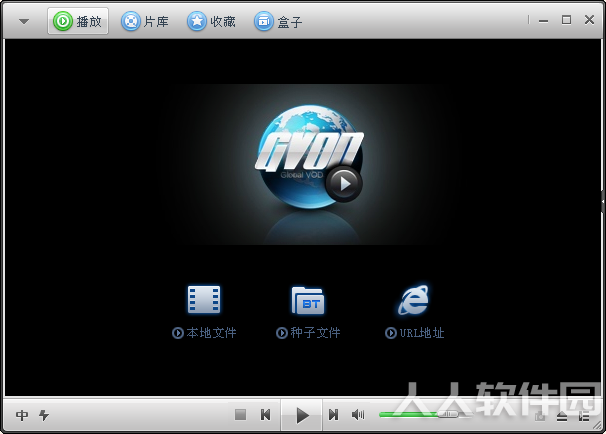Click the 中 language icon in bottom bar
The image size is (606, 434).
coord(22,415)
